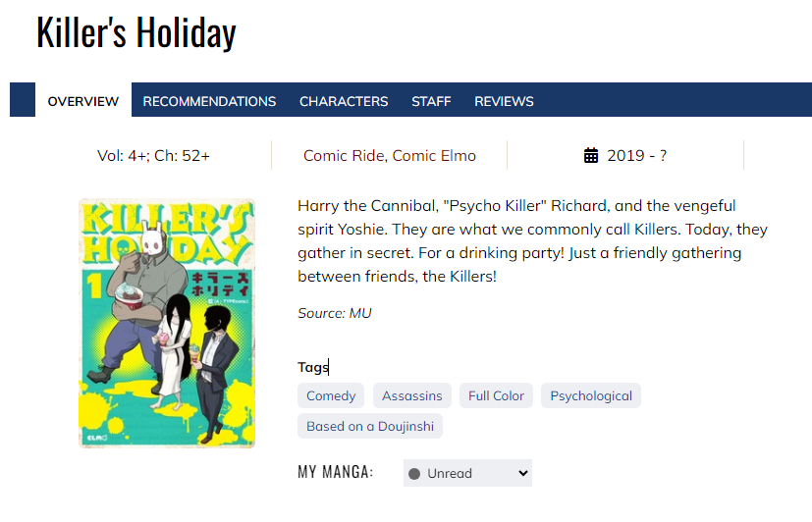Viewport: 812px width, 522px height.
Task: Open the My Manga status dropdown
Action: [467, 473]
